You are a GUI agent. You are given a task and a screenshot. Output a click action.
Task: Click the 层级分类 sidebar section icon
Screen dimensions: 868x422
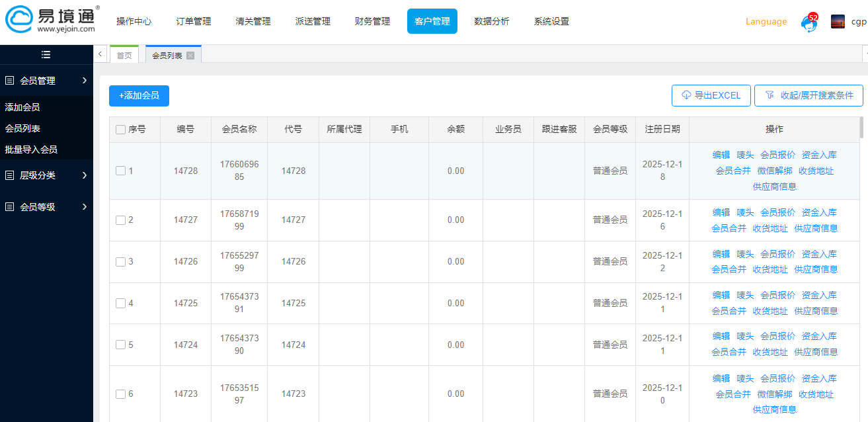[10, 175]
